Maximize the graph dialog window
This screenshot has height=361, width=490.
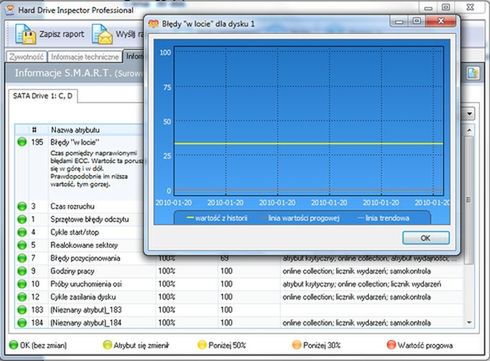[x=417, y=21]
